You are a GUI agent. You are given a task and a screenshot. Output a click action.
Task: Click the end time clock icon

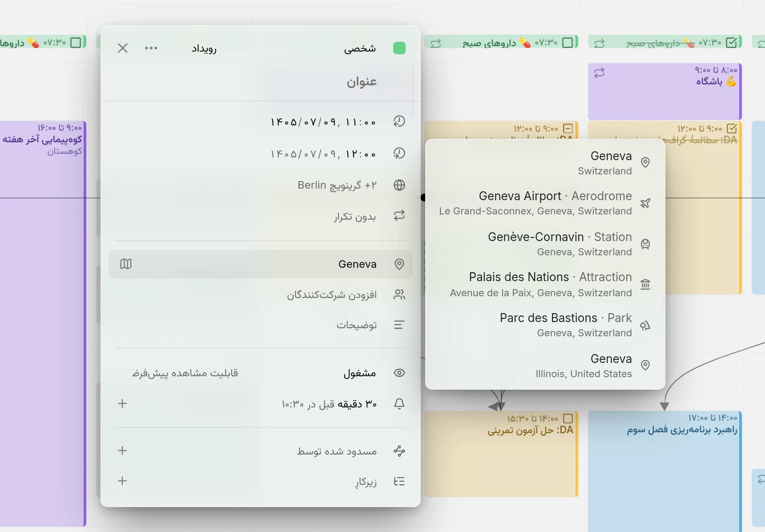[x=399, y=153]
